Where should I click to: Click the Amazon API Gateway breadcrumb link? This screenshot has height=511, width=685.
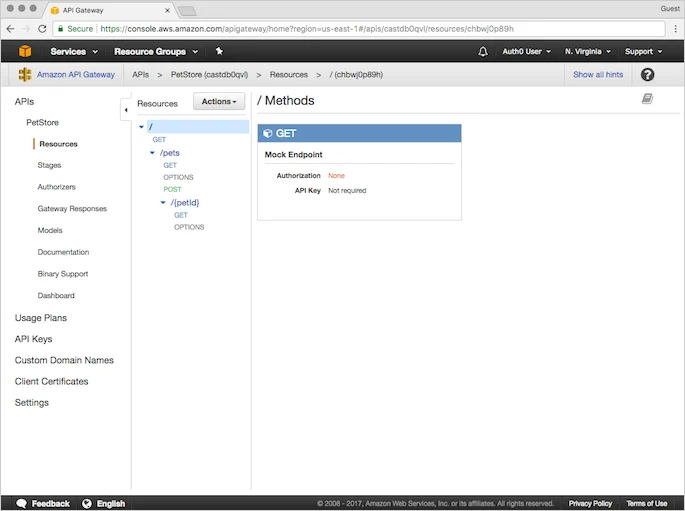76,75
